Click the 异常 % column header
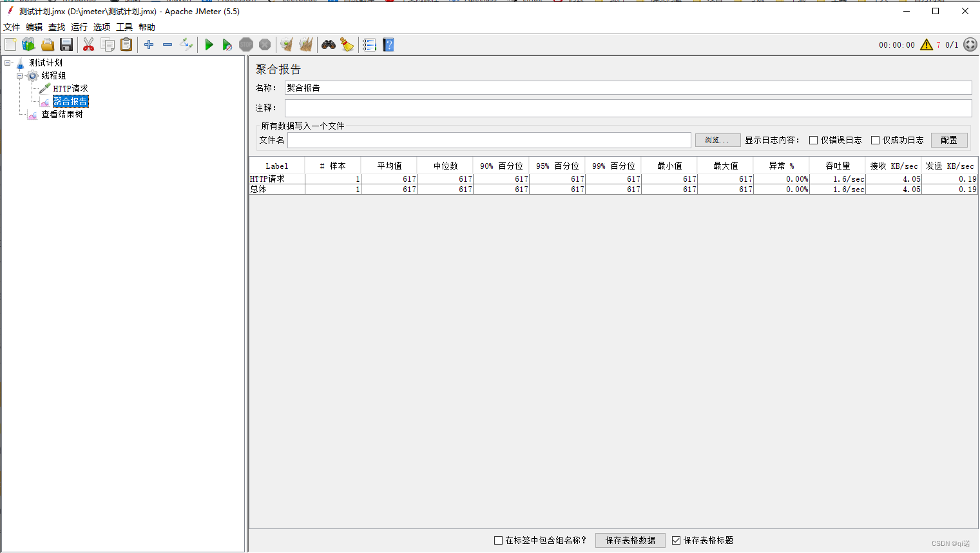Image resolution: width=980 pixels, height=553 pixels. 782,166
